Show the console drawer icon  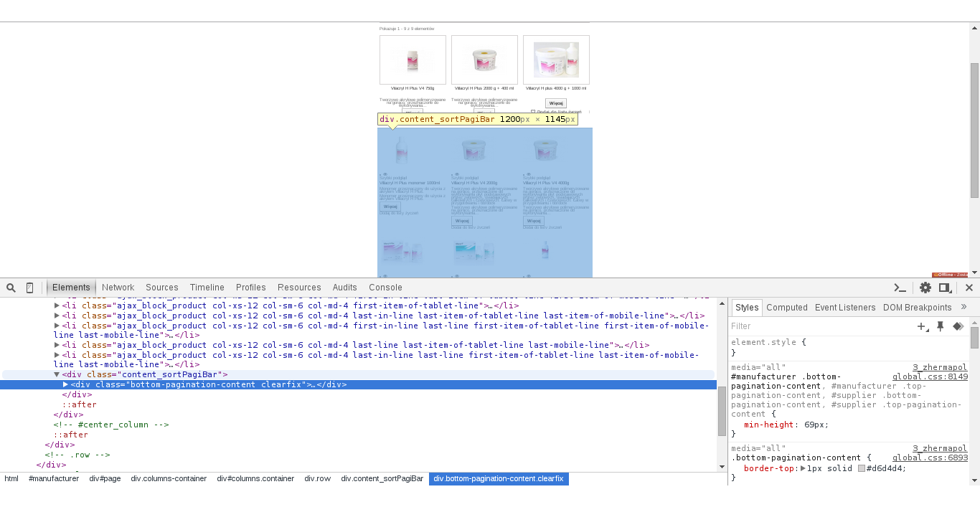[x=900, y=288]
